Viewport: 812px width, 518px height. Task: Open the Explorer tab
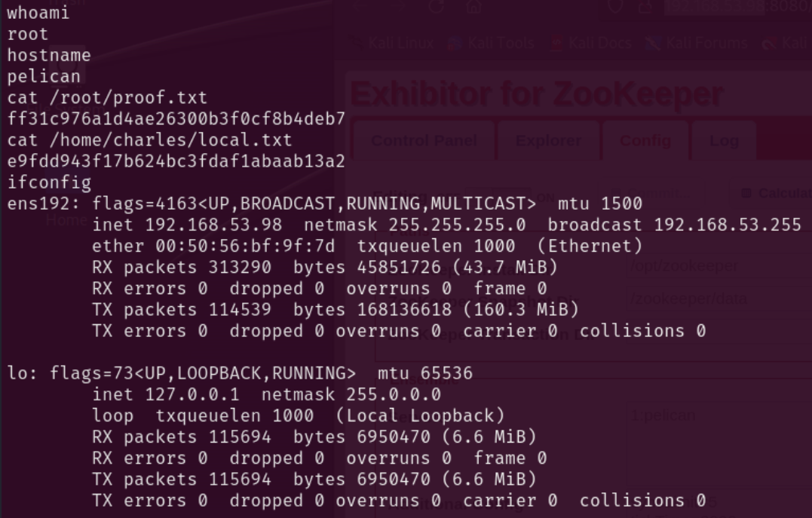(x=548, y=139)
